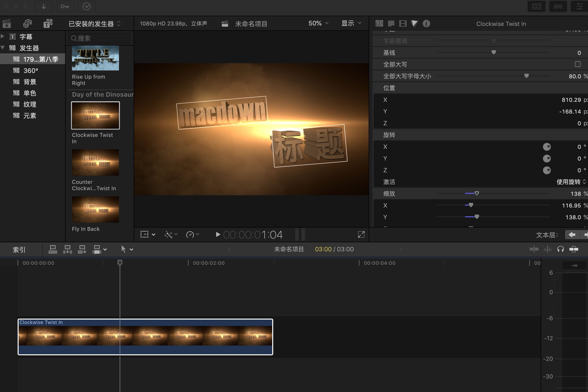Click the position X value 810.29

tap(571, 100)
